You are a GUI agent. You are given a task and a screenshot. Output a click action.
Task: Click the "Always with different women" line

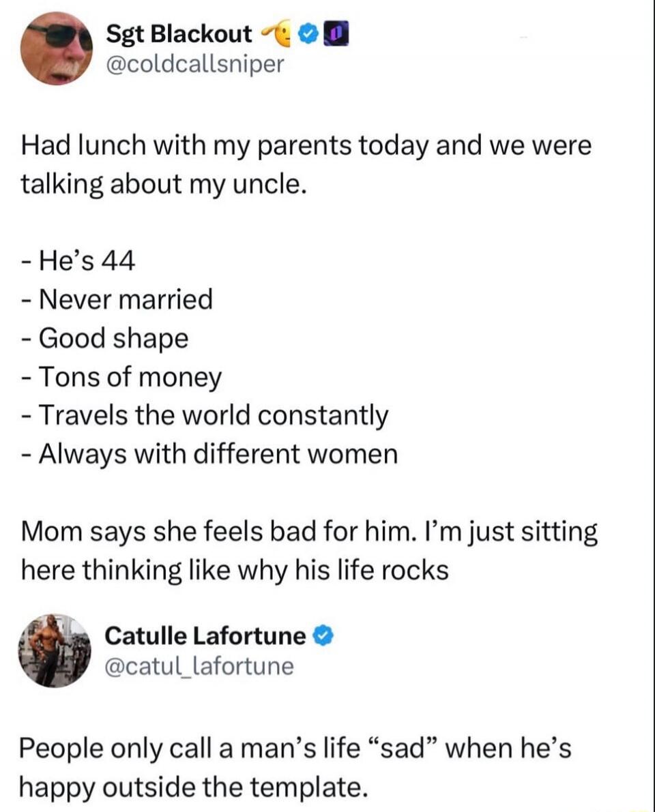coord(209,453)
